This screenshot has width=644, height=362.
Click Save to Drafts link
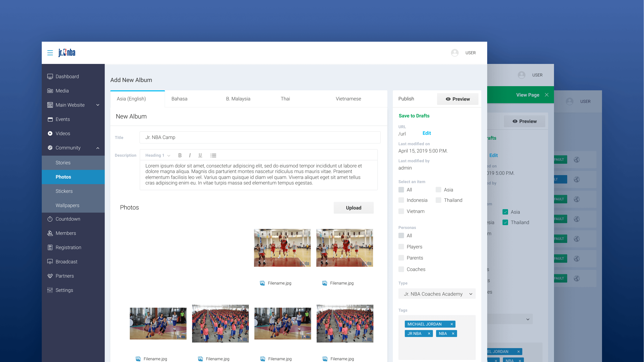(414, 116)
